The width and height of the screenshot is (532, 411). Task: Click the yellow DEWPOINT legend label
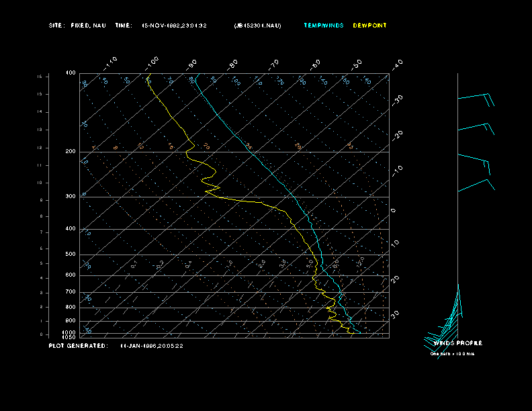(369, 26)
